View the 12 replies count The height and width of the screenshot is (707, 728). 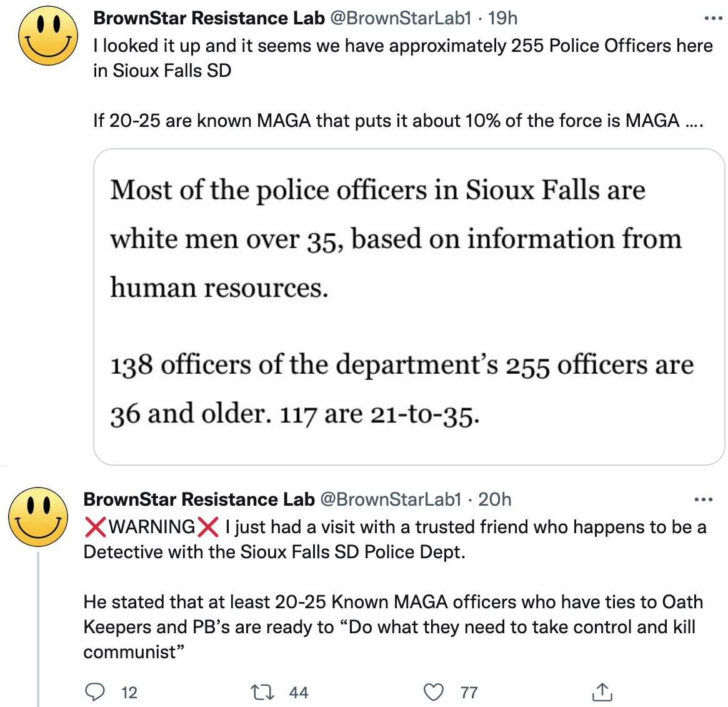click(129, 693)
